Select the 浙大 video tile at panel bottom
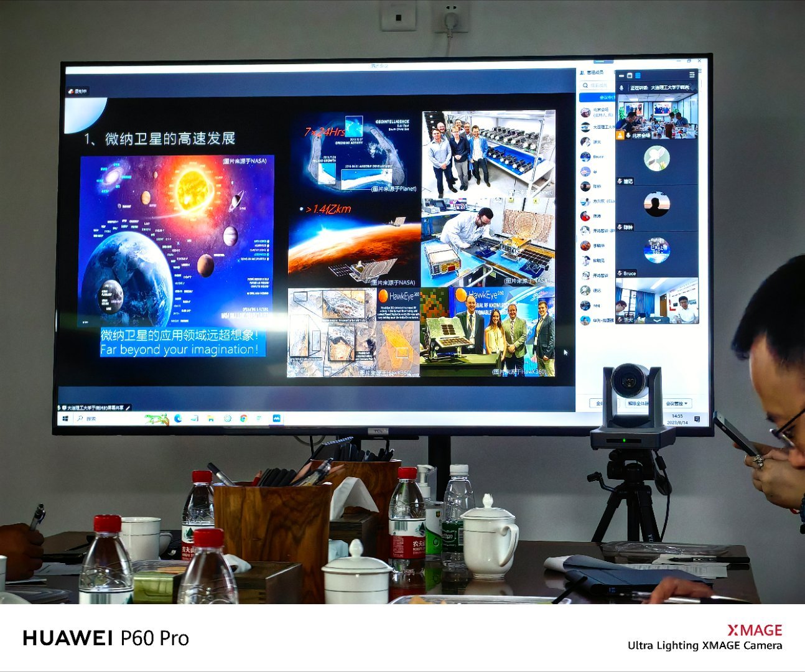 click(657, 301)
